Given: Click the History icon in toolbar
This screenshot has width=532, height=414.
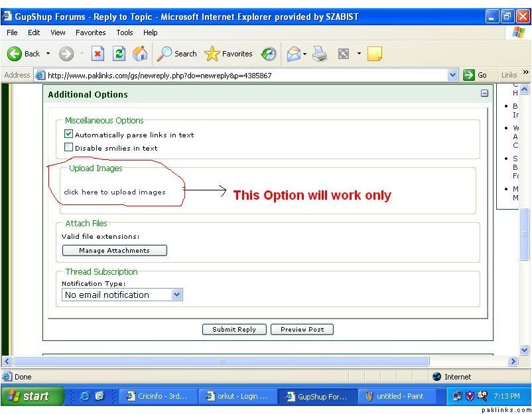Looking at the screenshot, I should tap(269, 54).
